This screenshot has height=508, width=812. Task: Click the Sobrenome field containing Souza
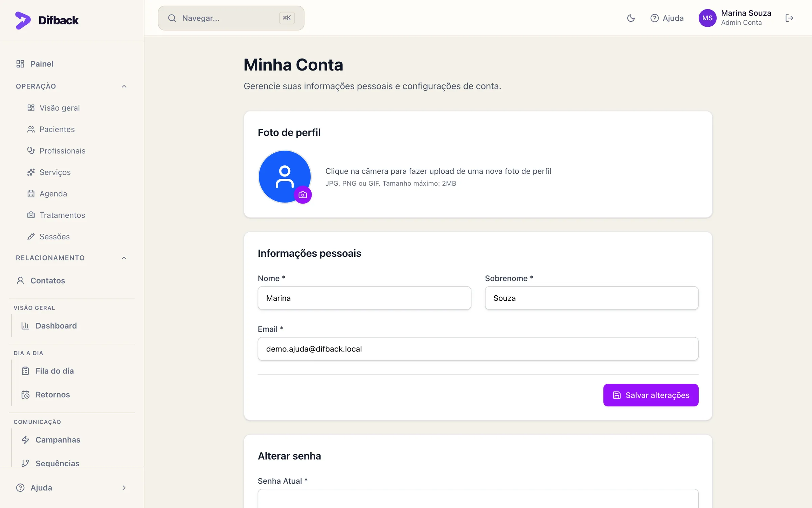pos(591,298)
